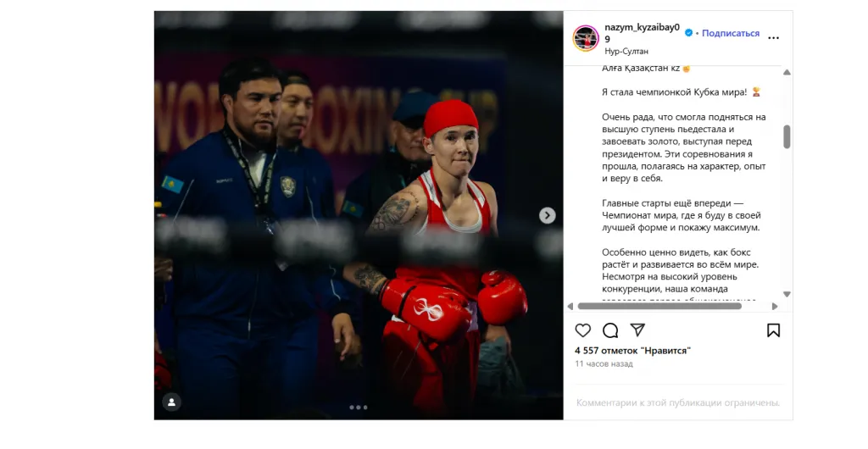
Task: Click the horizontal scrollbar thumb under caption
Action: (x=659, y=306)
